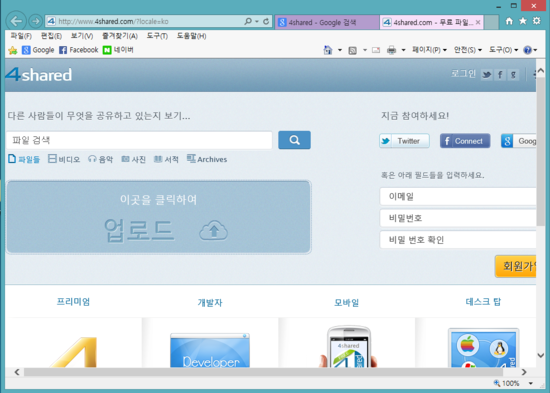Open the 프리미엄 section link
This screenshot has height=393, width=550.
(x=73, y=302)
